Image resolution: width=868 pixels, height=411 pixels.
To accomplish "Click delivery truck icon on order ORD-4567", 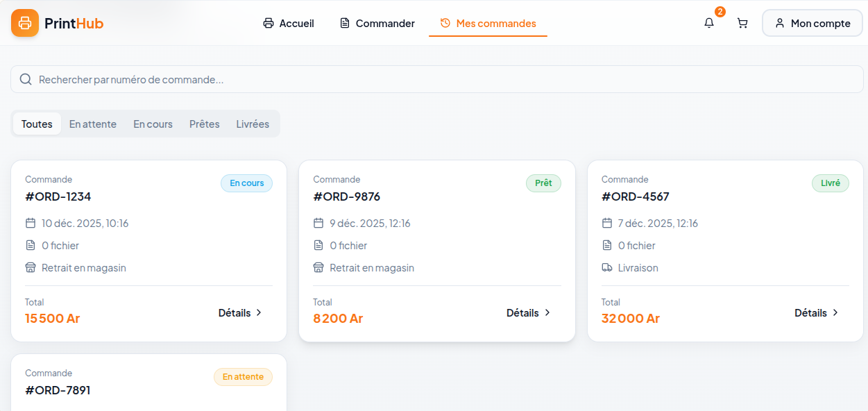I will tap(607, 267).
